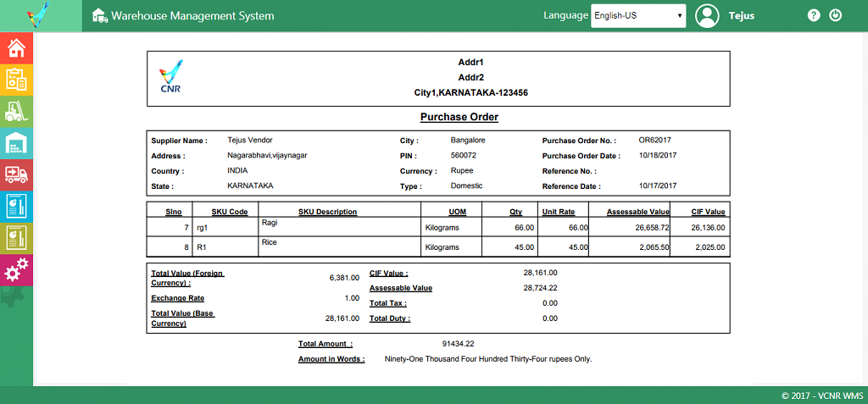Open the green forklift sidebar icon

tap(16, 112)
